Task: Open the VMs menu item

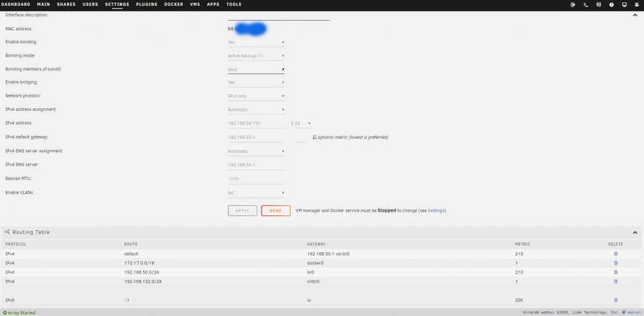Action: click(x=195, y=4)
